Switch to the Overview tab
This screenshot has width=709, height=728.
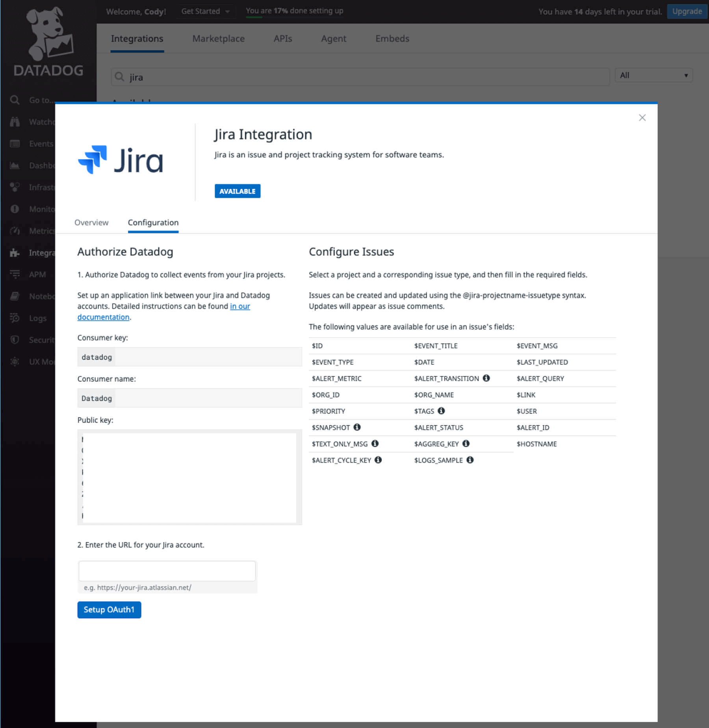[91, 223]
